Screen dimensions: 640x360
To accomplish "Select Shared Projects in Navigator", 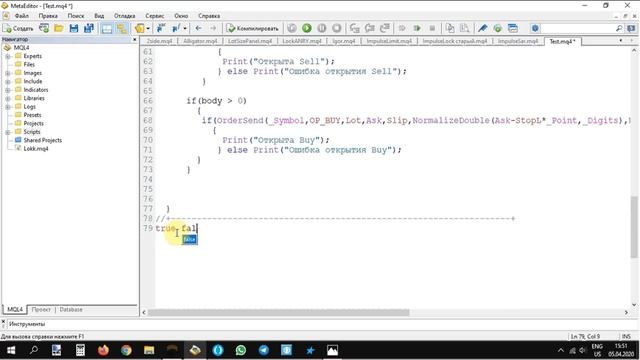I will pyautogui.click(x=42, y=140).
